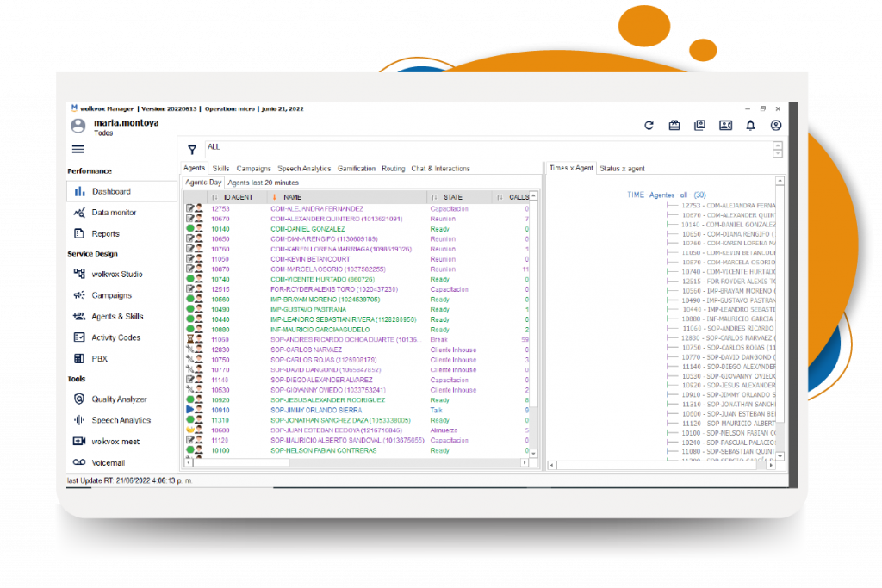Viewport: 882px width, 588px height.
Task: Select agent name COM-ALEJANDRA FERNANDEZ in the table
Action: [317, 209]
